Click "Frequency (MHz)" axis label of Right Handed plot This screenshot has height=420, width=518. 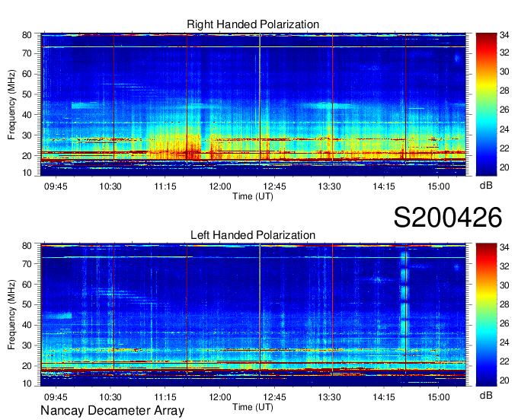[11, 104]
